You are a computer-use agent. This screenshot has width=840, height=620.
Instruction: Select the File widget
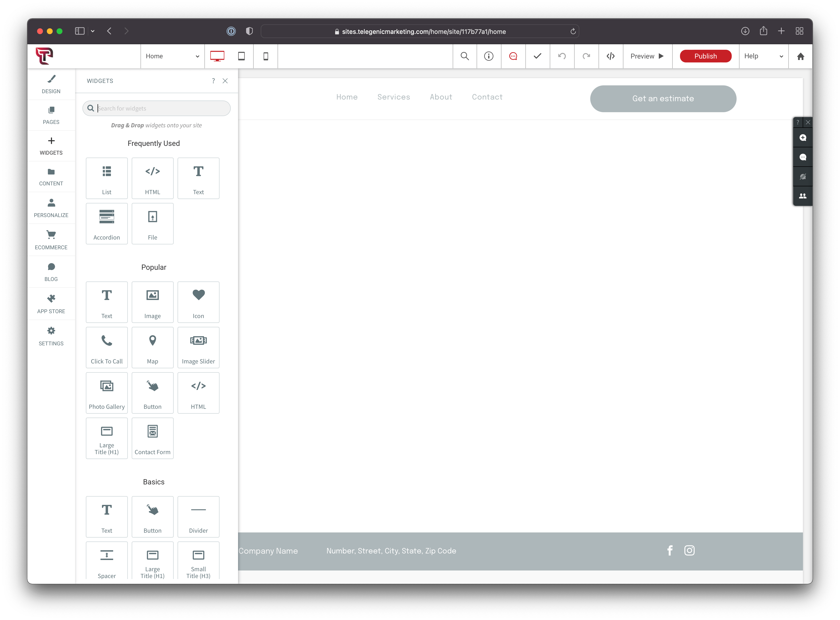[x=152, y=224]
